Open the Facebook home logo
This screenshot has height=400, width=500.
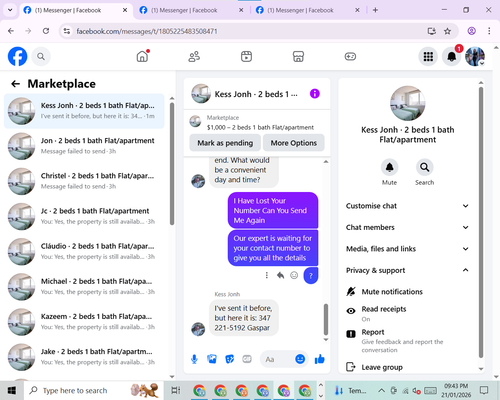coord(17,56)
